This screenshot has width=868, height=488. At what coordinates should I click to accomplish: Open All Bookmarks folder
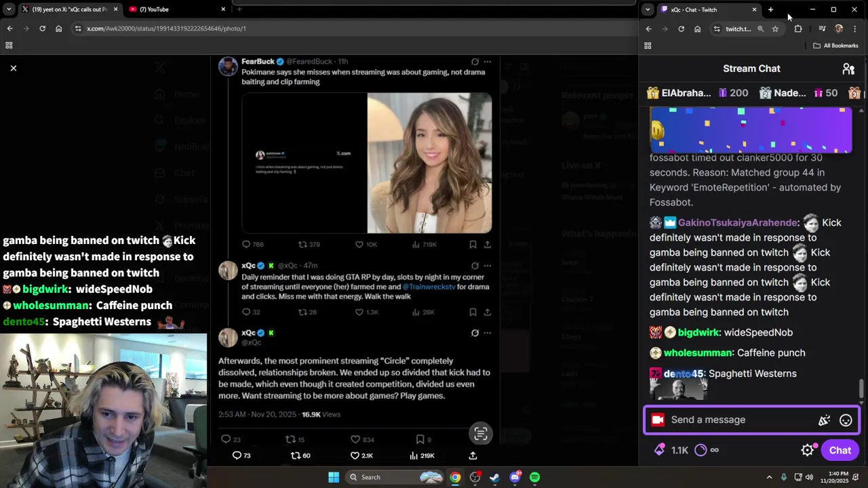[835, 45]
